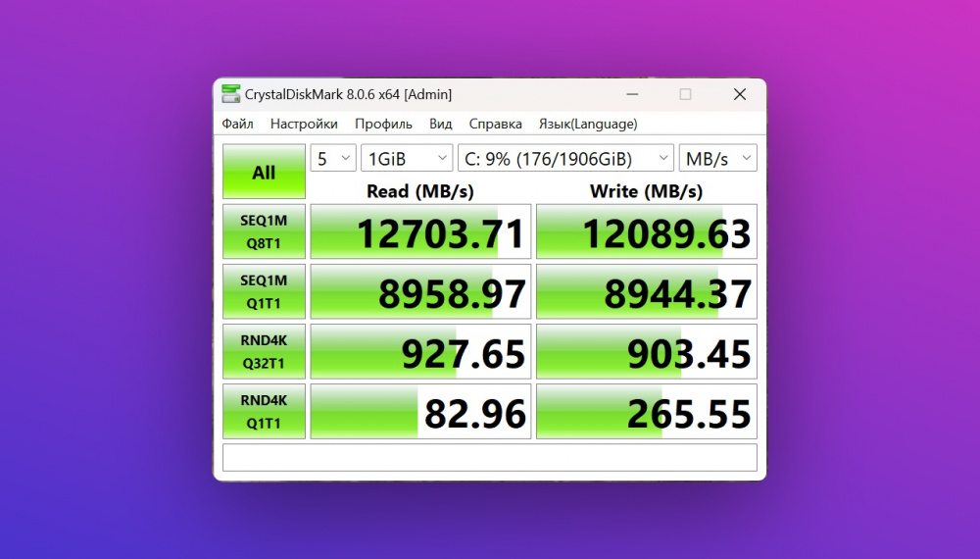Close the CrystalDiskMark window
The height and width of the screenshot is (559, 980).
(740, 94)
